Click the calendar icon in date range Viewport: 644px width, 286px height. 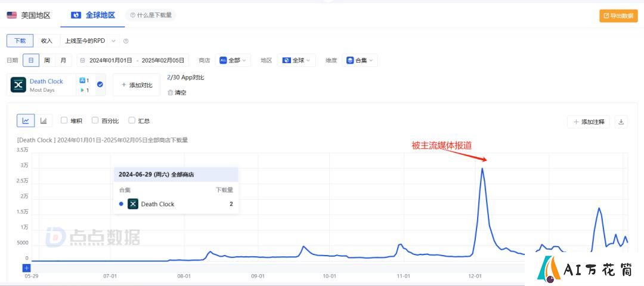click(x=83, y=60)
